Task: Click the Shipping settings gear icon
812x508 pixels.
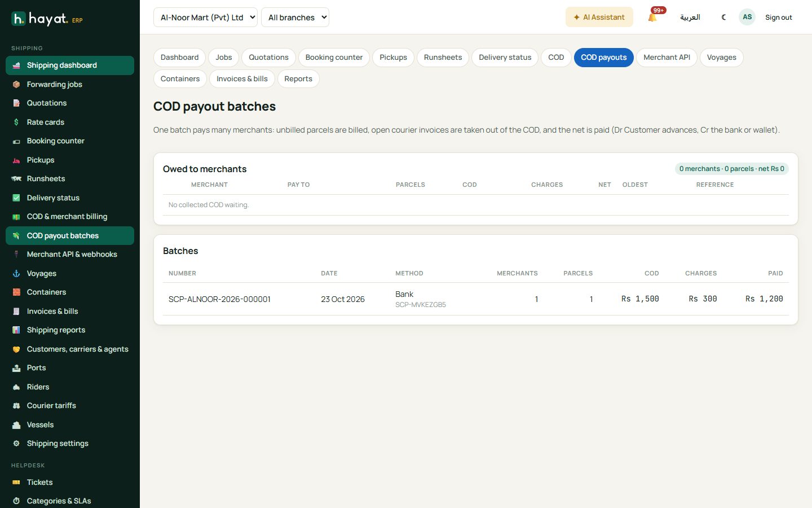Action: pyautogui.click(x=16, y=443)
